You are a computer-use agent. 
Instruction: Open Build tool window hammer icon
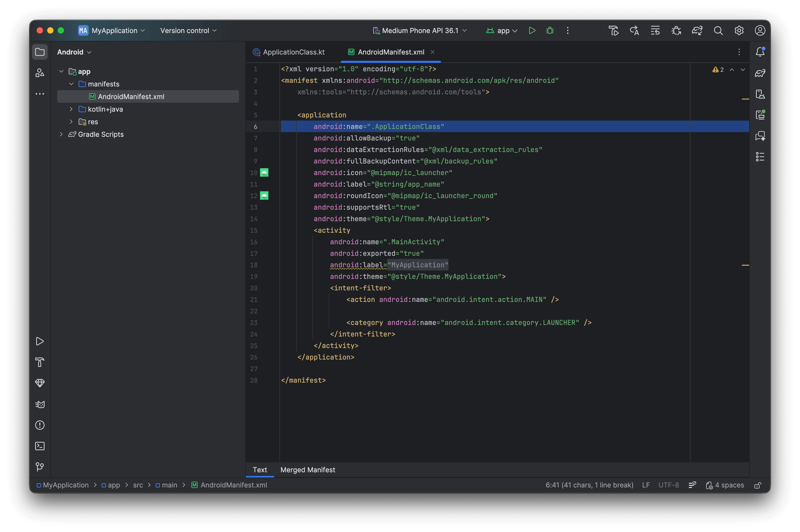click(x=40, y=362)
